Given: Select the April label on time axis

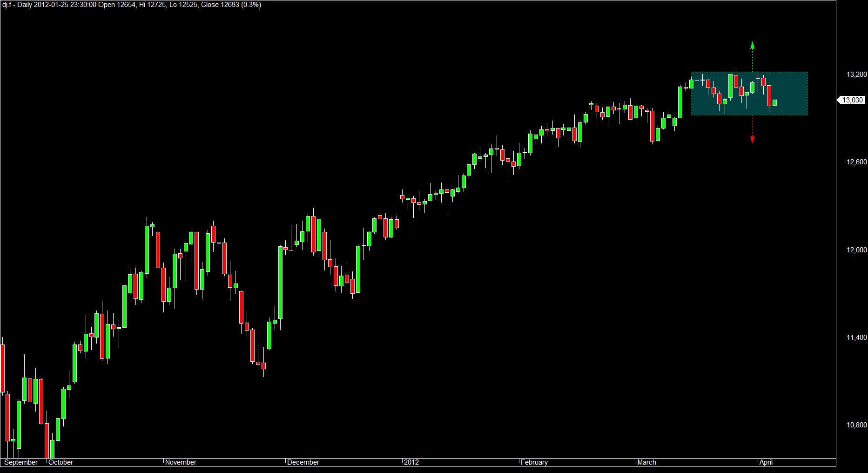Looking at the screenshot, I should click(766, 462).
